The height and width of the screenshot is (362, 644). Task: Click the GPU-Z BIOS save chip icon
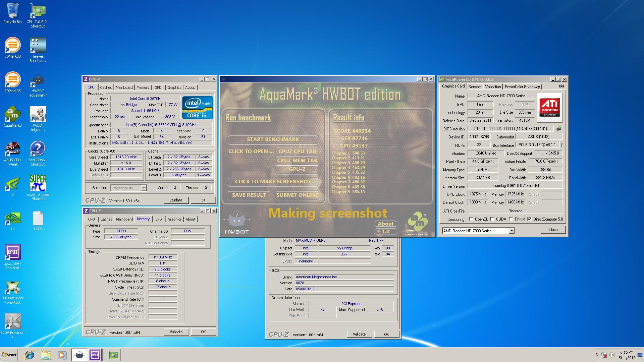[559, 129]
